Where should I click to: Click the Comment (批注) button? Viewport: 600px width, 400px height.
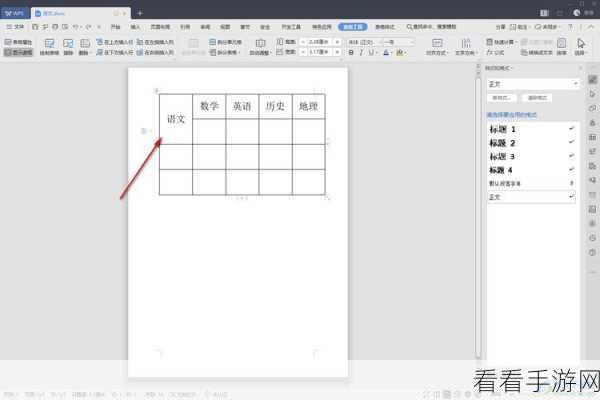click(519, 27)
